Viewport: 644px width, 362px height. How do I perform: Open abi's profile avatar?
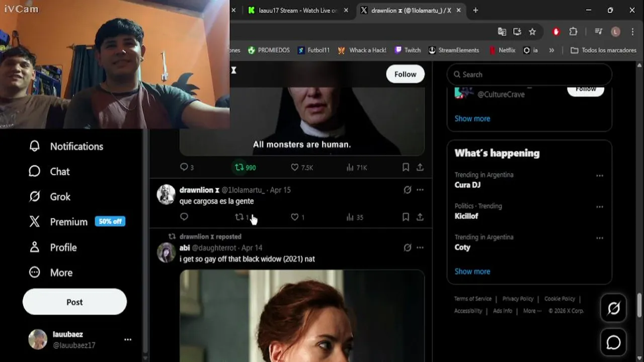pyautogui.click(x=166, y=252)
